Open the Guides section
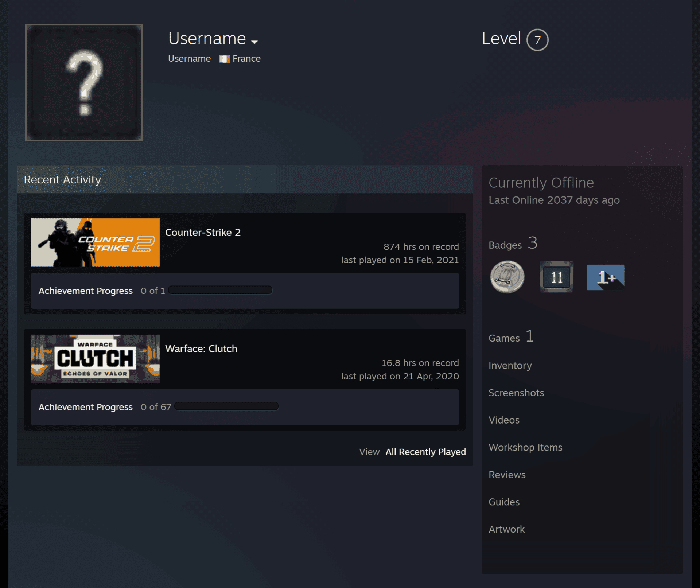 click(x=504, y=502)
